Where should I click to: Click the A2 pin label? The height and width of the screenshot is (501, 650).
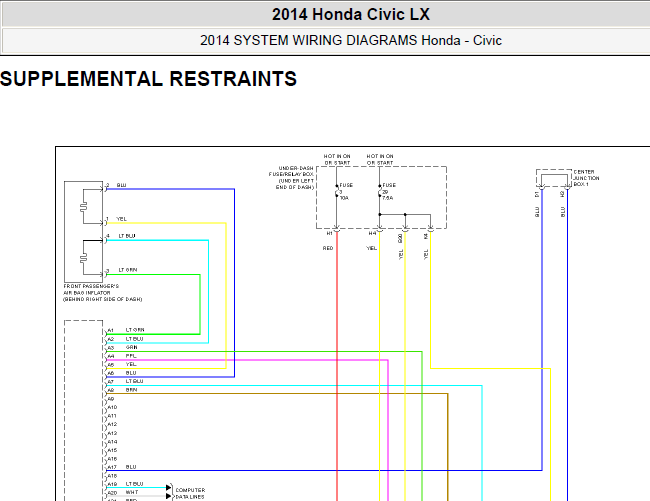tap(110, 339)
